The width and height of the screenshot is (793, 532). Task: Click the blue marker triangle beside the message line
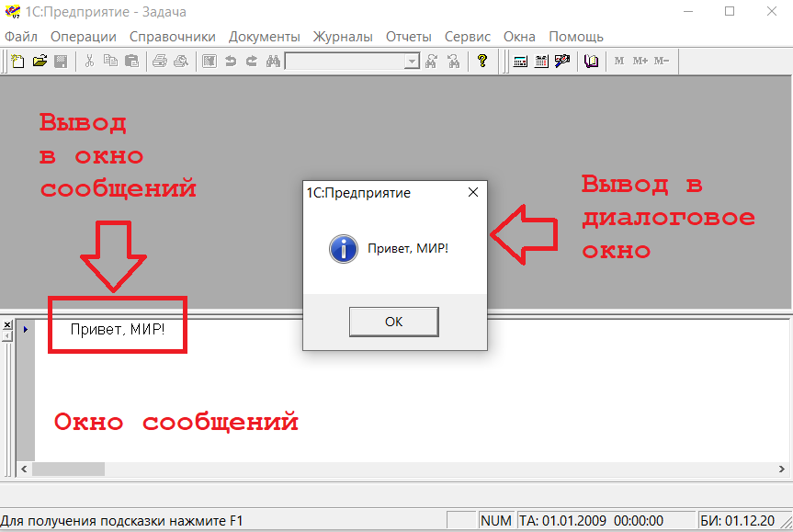[x=26, y=329]
